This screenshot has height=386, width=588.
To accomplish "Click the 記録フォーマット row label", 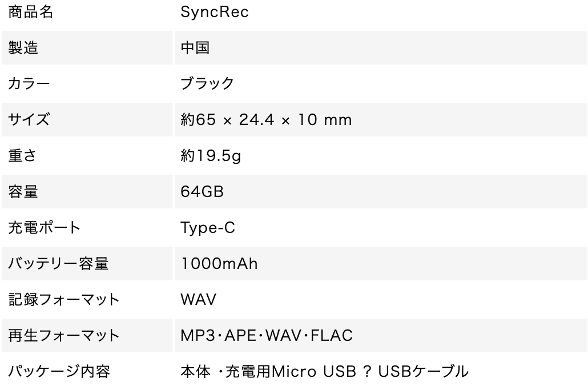I will tap(63, 300).
